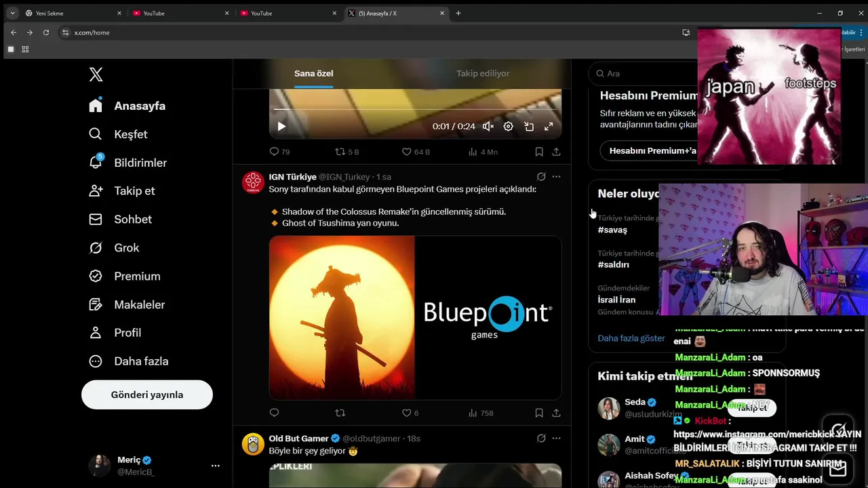This screenshot has width=868, height=488.
Task: Open Grok from sidebar
Action: click(x=114, y=248)
